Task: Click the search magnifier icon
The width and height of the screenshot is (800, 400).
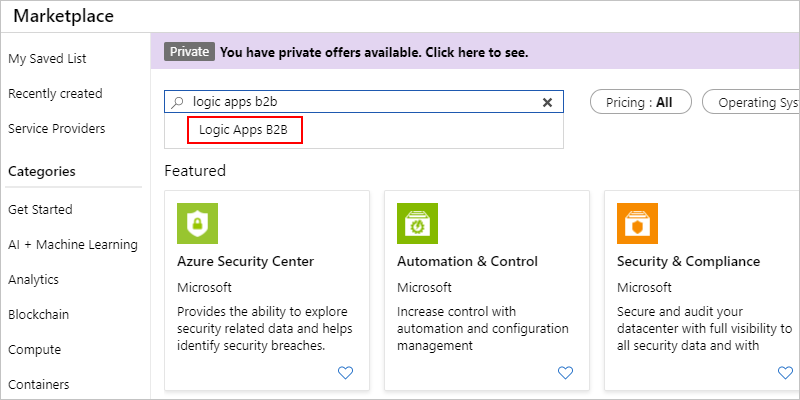Action: pyautogui.click(x=179, y=102)
